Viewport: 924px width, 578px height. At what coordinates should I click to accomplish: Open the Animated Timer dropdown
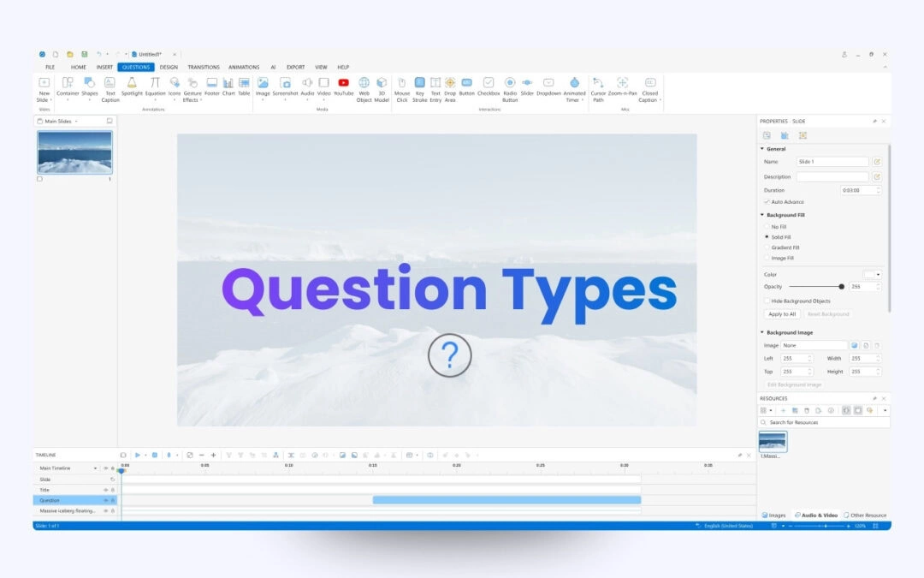point(583,100)
